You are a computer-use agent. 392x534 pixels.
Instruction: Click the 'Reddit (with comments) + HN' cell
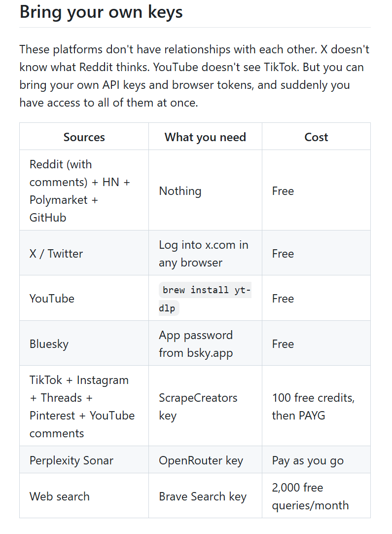pos(84,191)
